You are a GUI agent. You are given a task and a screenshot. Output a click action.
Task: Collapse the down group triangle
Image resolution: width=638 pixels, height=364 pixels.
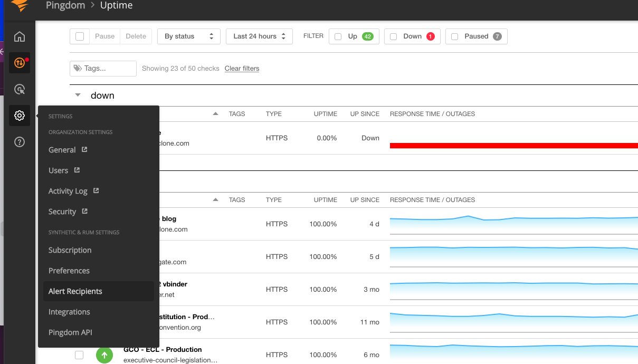tap(78, 95)
